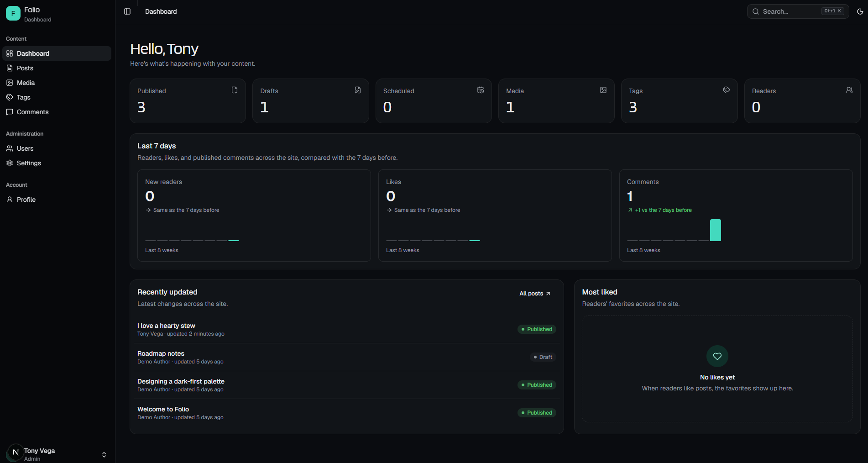Viewport: 868px width, 463px height.
Task: Click the Folio logo icon
Action: point(13,14)
